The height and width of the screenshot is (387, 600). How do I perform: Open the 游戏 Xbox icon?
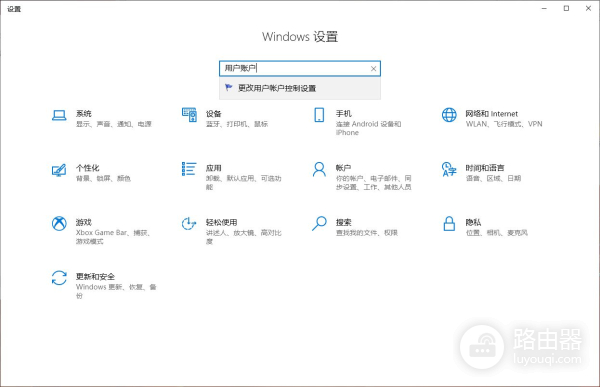tap(59, 224)
